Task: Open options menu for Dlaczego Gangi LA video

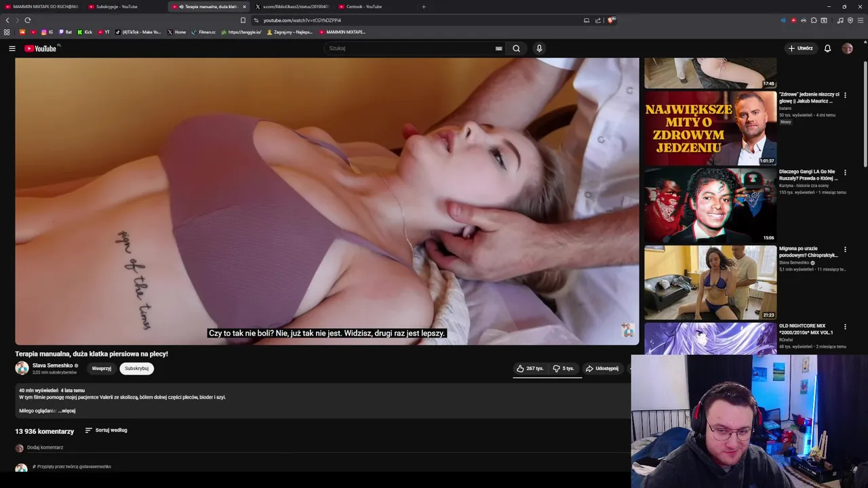Action: pyautogui.click(x=845, y=173)
